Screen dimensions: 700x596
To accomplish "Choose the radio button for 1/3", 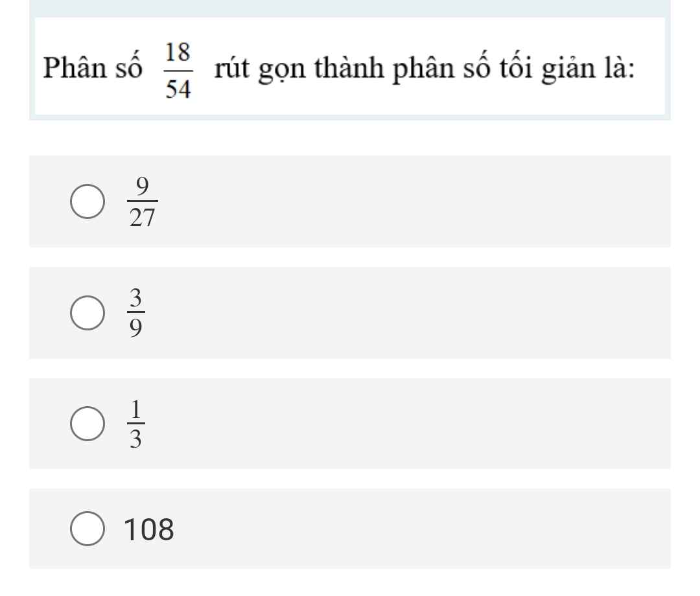I will (87, 424).
